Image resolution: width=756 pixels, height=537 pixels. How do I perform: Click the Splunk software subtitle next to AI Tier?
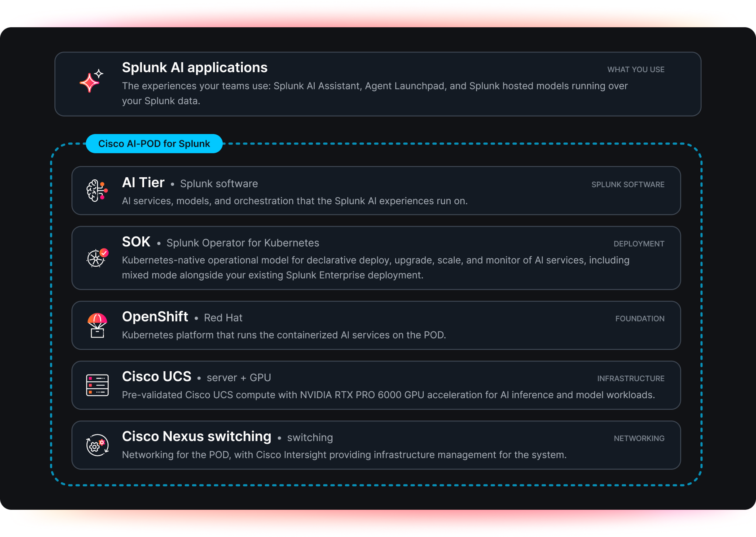pyautogui.click(x=219, y=184)
